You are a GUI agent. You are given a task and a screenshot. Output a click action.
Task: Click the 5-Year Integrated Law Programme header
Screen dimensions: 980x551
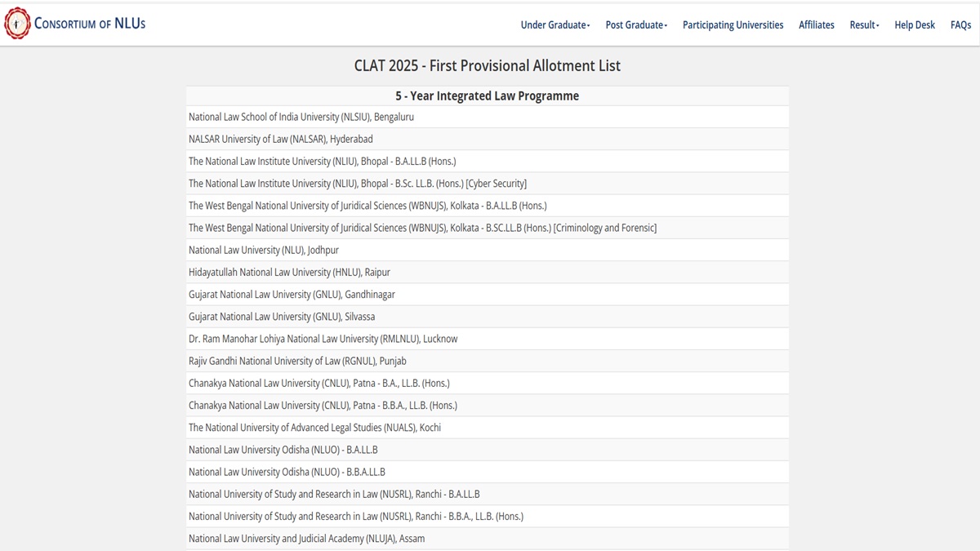click(x=488, y=96)
